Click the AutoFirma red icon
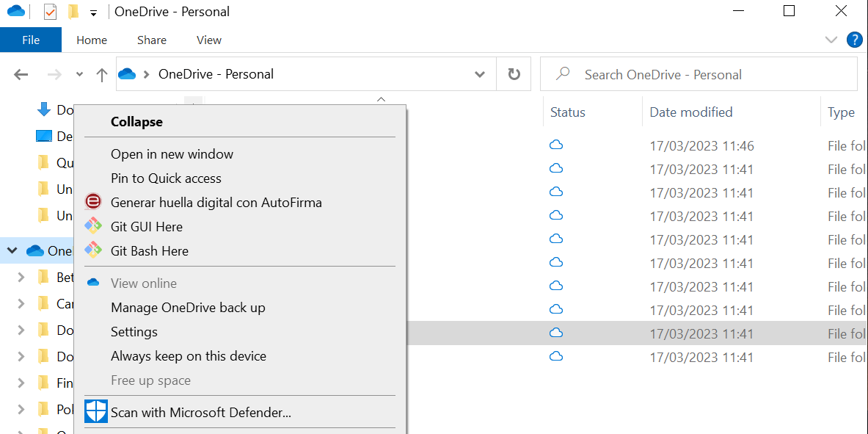 (x=93, y=202)
